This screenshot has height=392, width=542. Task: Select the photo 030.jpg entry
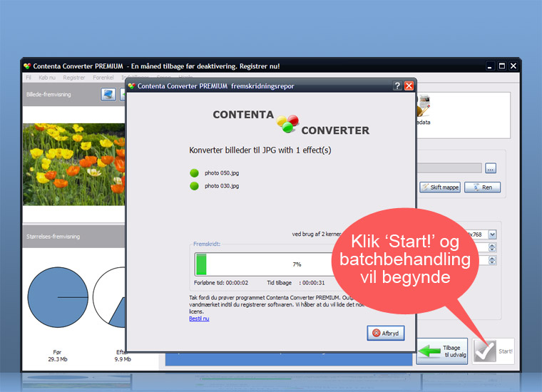coord(222,186)
